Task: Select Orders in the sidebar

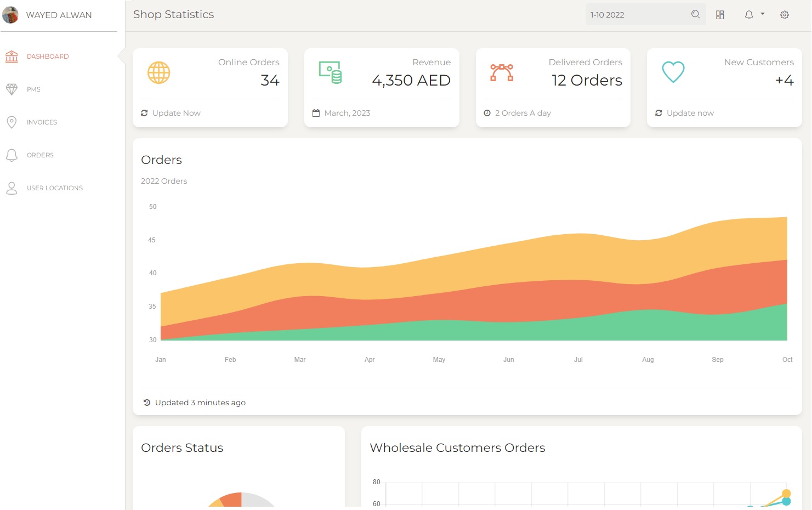Action: (x=40, y=155)
